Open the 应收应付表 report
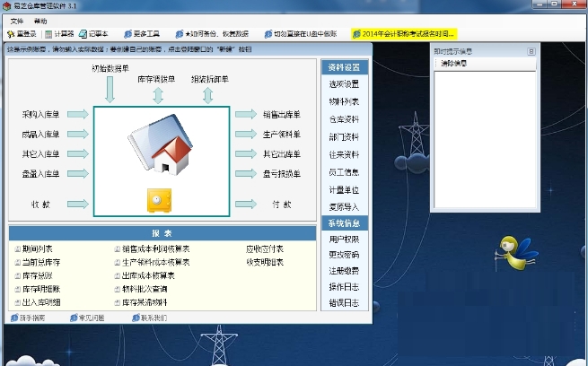The height and width of the screenshot is (366, 588). pyautogui.click(x=265, y=248)
